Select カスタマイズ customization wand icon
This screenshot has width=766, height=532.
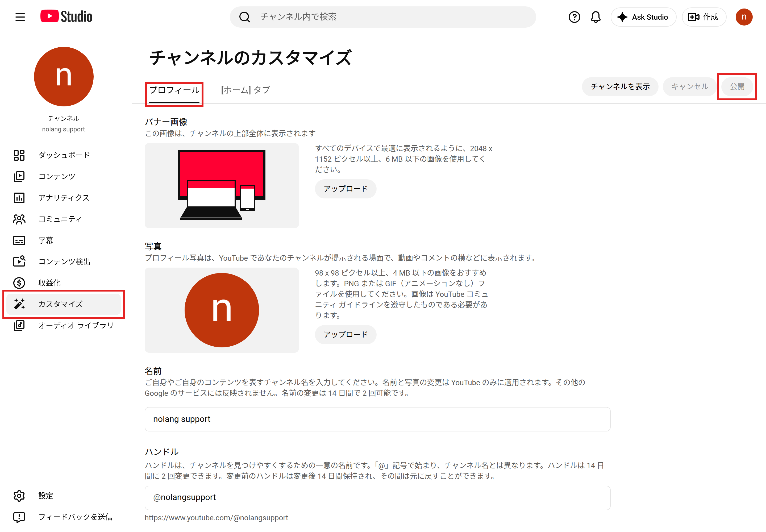point(19,304)
